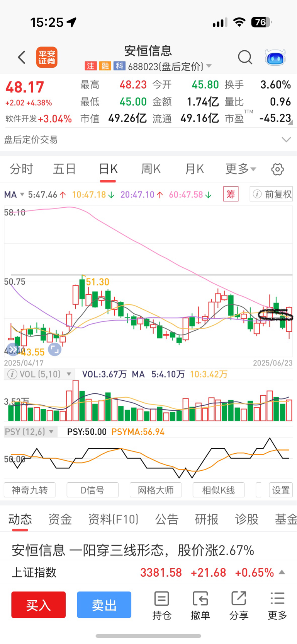Viewport: 297px width, 644px height.
Task: Open the blue robot assistant icon
Action: pyautogui.click(x=275, y=57)
